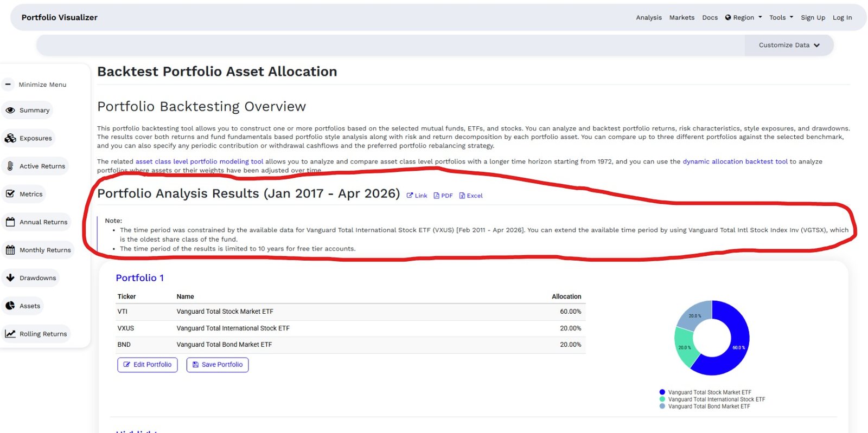The height and width of the screenshot is (433, 868).
Task: Select the green 20.0% donut chart segment
Action: pos(685,347)
